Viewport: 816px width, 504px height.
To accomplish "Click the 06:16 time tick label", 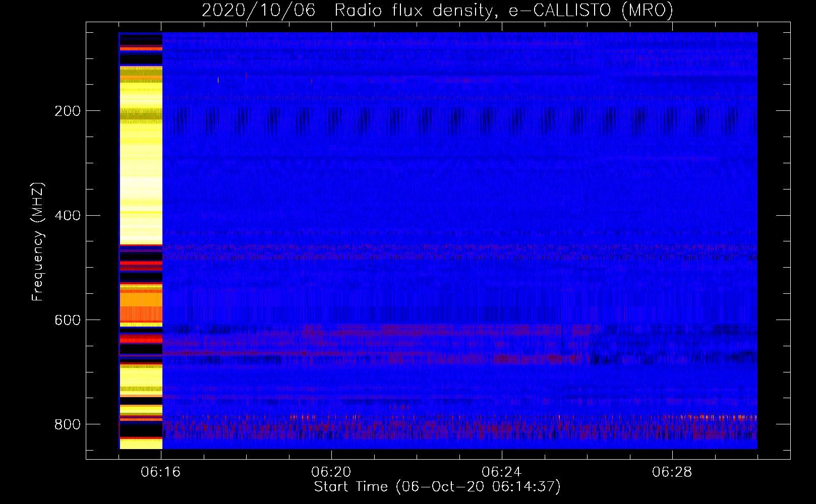I will click(x=161, y=472).
